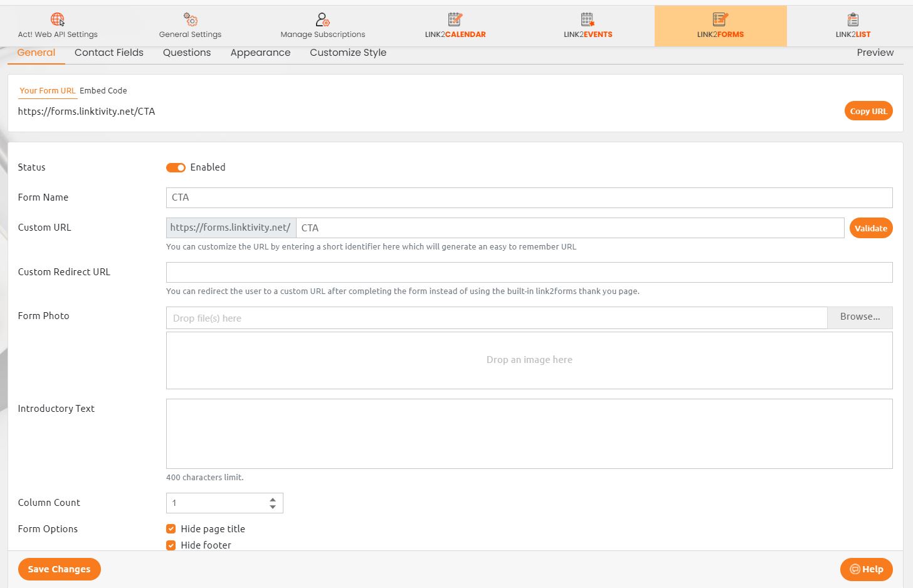
Task: Uncheck the Hide page title checkbox
Action: pyautogui.click(x=171, y=529)
